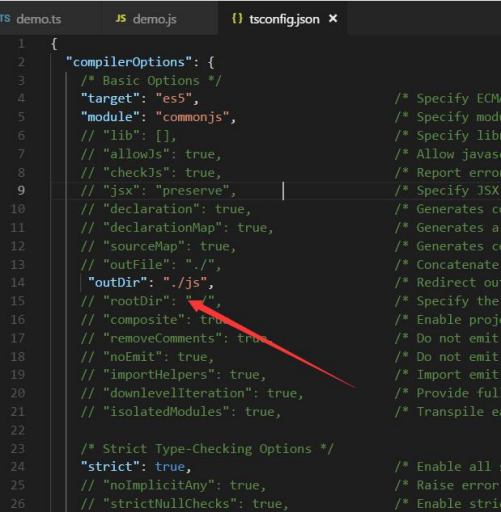The width and height of the screenshot is (501, 514).
Task: Click the "Allow javas" comment on line 7
Action: coord(447,154)
